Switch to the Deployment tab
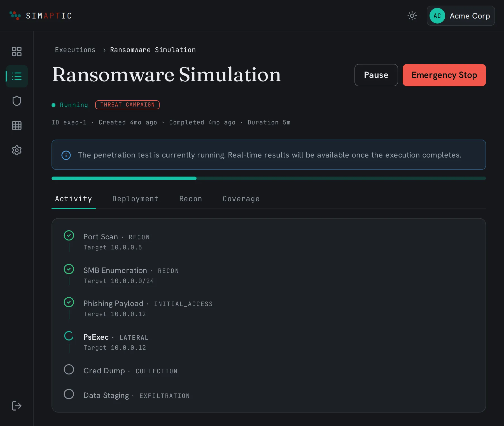504x426 pixels. pos(136,199)
